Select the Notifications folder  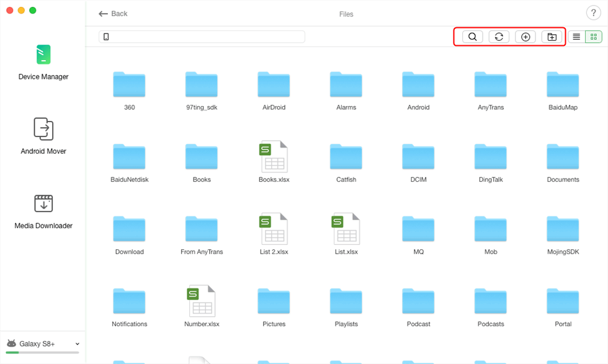point(129,308)
